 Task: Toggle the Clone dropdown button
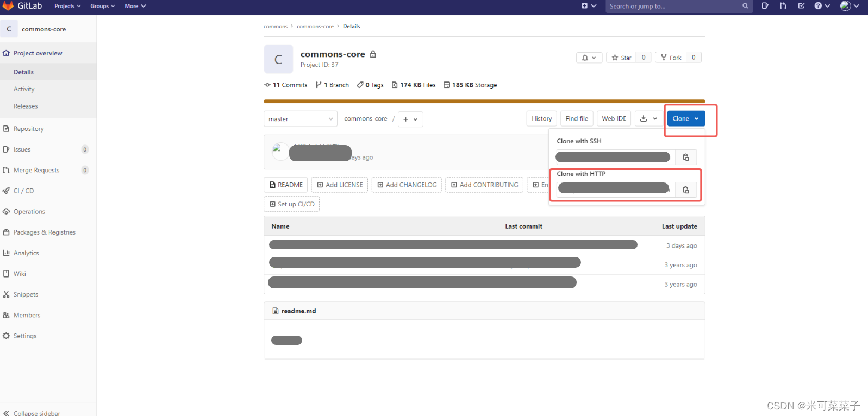point(686,118)
